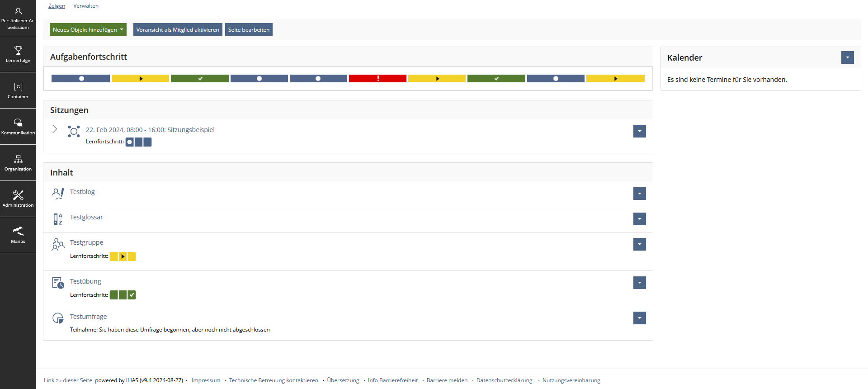
Task: Open the Info Barrierefreiheit footer link
Action: click(x=393, y=380)
